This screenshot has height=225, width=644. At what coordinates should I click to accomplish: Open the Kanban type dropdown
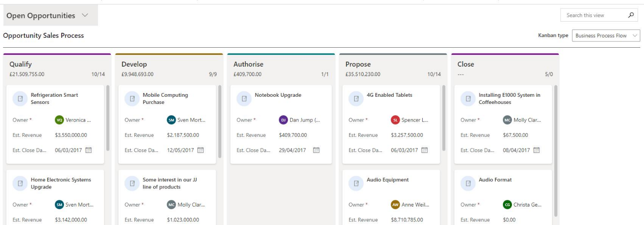pyautogui.click(x=606, y=36)
